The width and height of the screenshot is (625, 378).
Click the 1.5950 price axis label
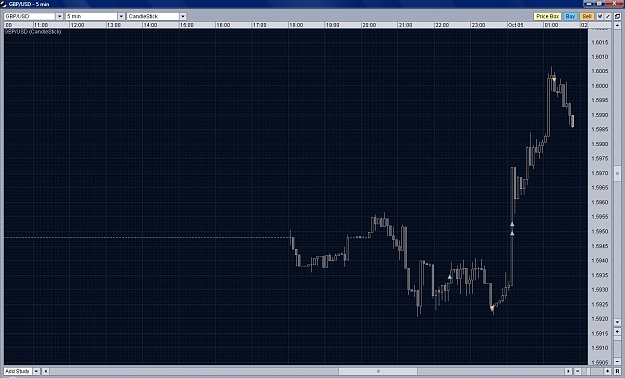click(600, 231)
